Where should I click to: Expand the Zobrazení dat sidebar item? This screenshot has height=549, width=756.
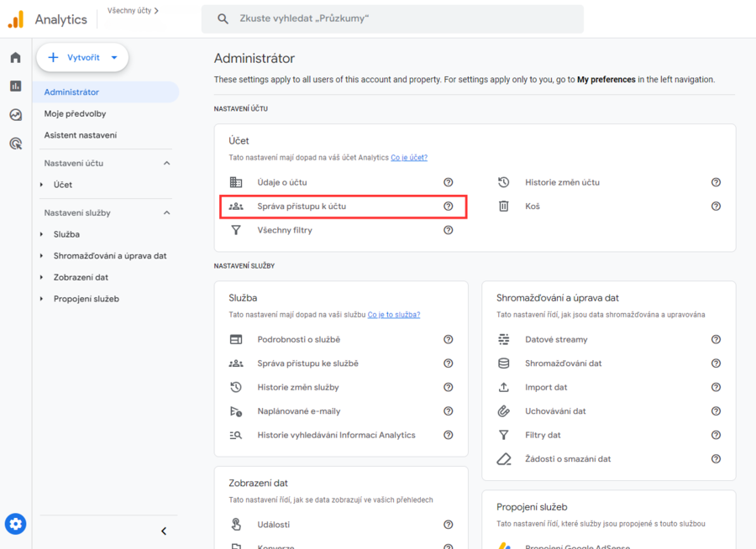42,278
